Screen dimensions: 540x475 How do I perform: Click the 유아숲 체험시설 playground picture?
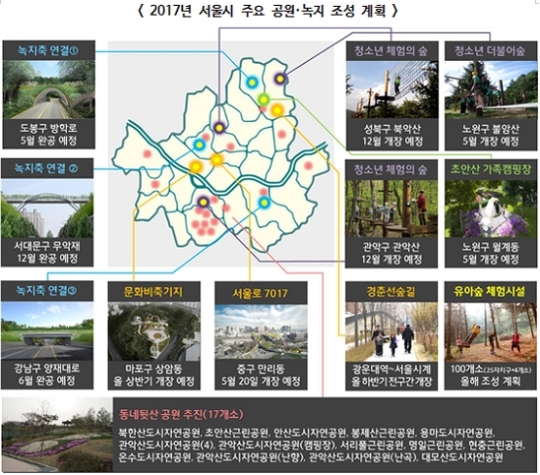[491, 331]
